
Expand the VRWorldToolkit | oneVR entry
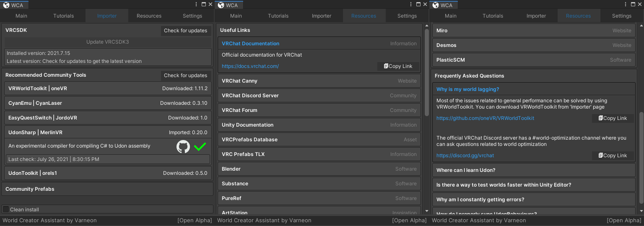[x=107, y=88]
